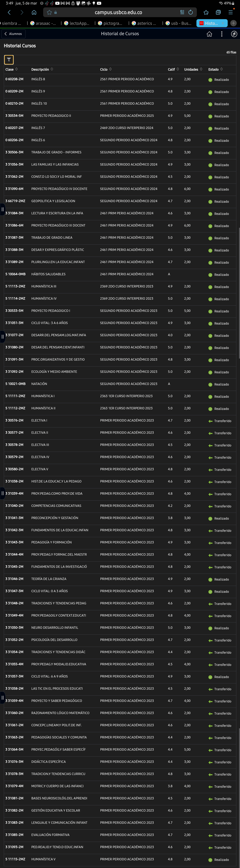240x868 pixels.
Task: Open the browser tab counter
Action: tap(218, 12)
